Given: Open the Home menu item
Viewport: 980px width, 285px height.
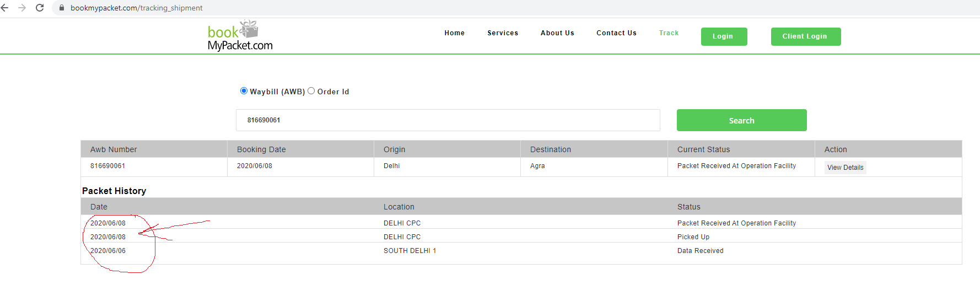Looking at the screenshot, I should point(455,33).
